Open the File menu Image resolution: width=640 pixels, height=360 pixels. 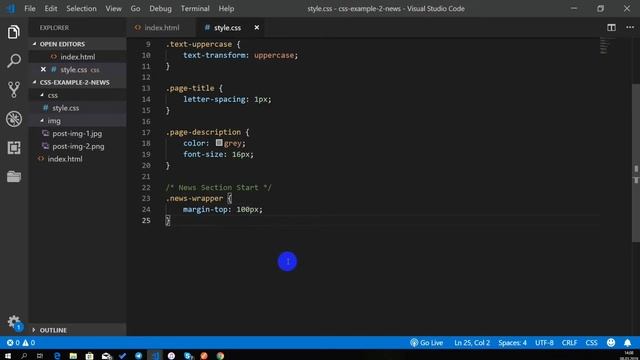[30, 8]
